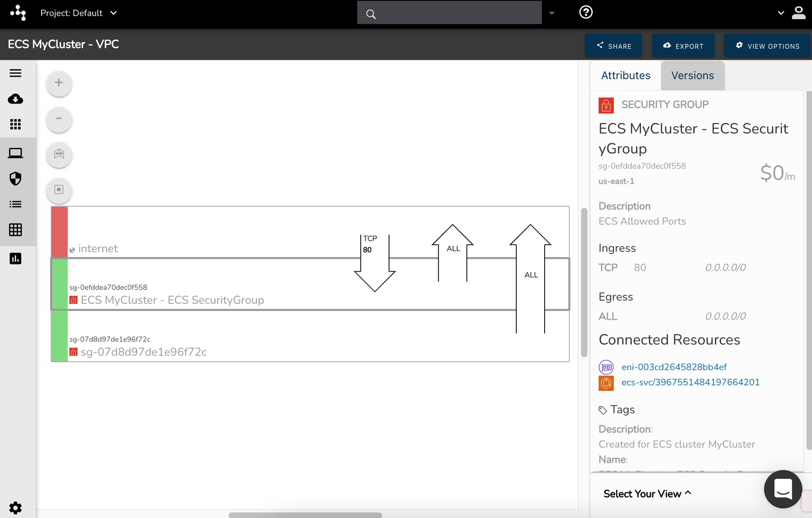Image resolution: width=812 pixels, height=518 pixels.
Task: Click the SHARE button
Action: tap(613, 46)
